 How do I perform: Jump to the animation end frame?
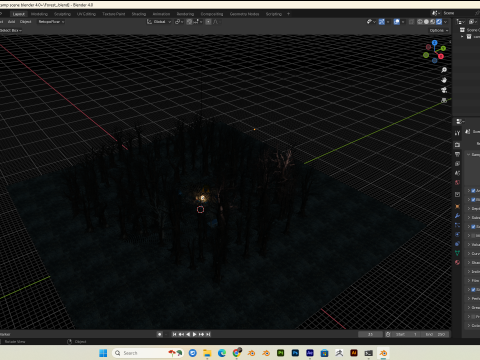pos(208,334)
